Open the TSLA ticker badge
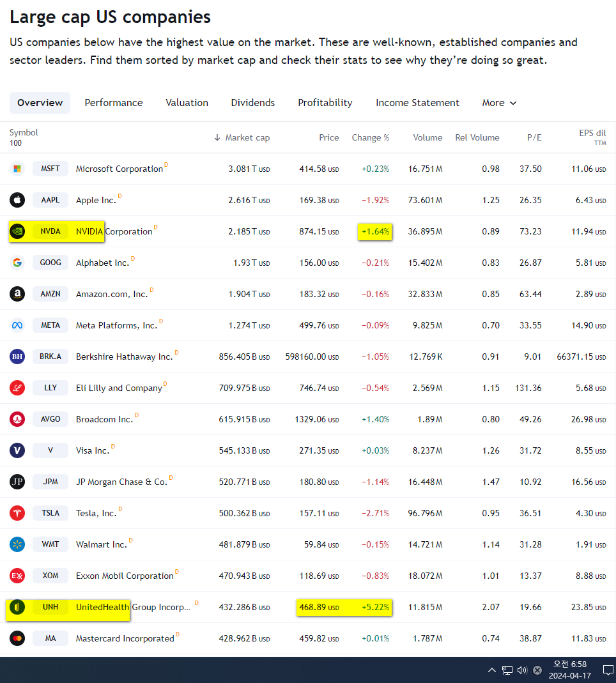616x683 pixels. point(50,513)
